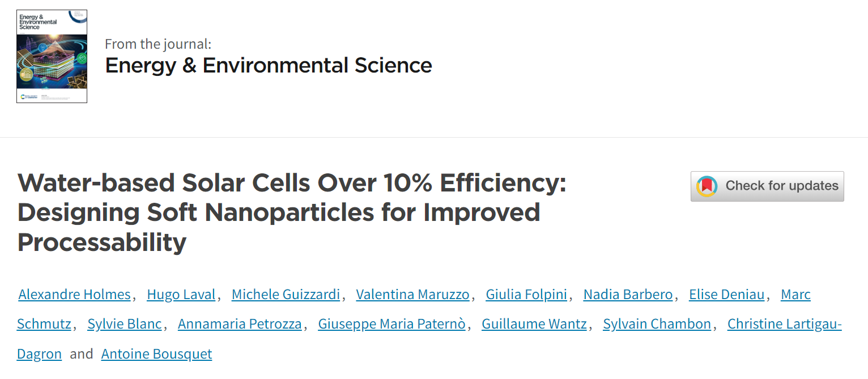Select Nadia Barbero author link

pyautogui.click(x=628, y=295)
